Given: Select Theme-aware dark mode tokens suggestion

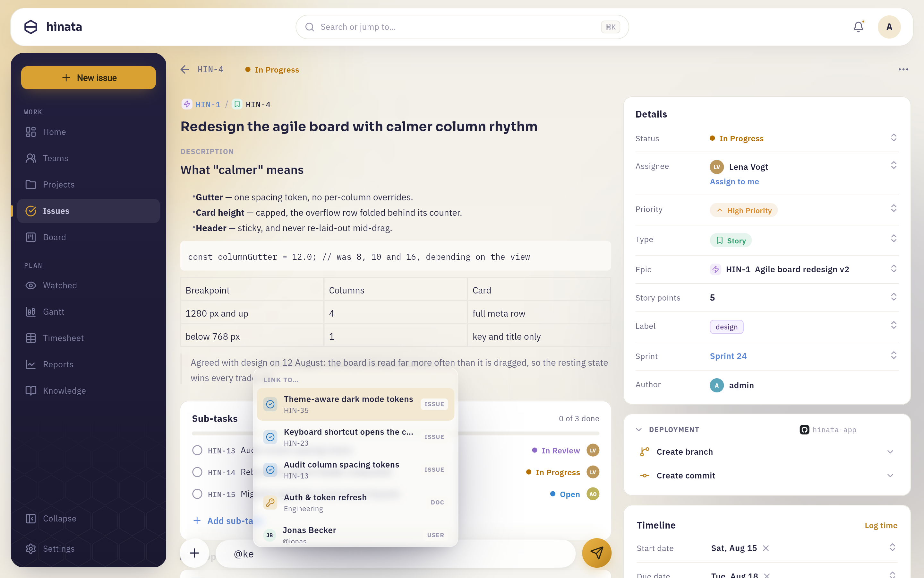Looking at the screenshot, I should 355,404.
